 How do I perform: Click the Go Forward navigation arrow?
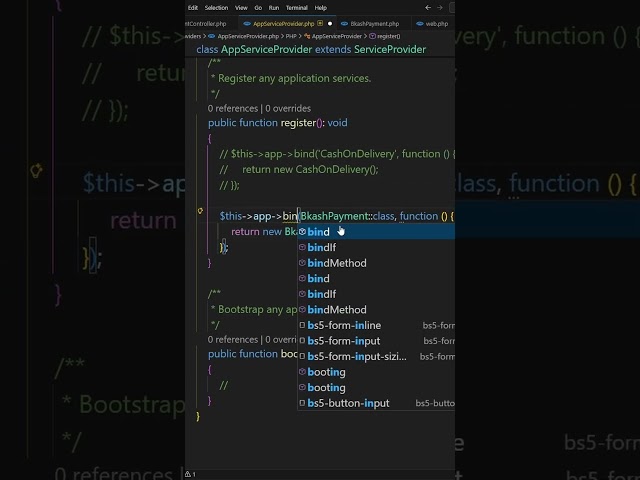[x=440, y=7]
